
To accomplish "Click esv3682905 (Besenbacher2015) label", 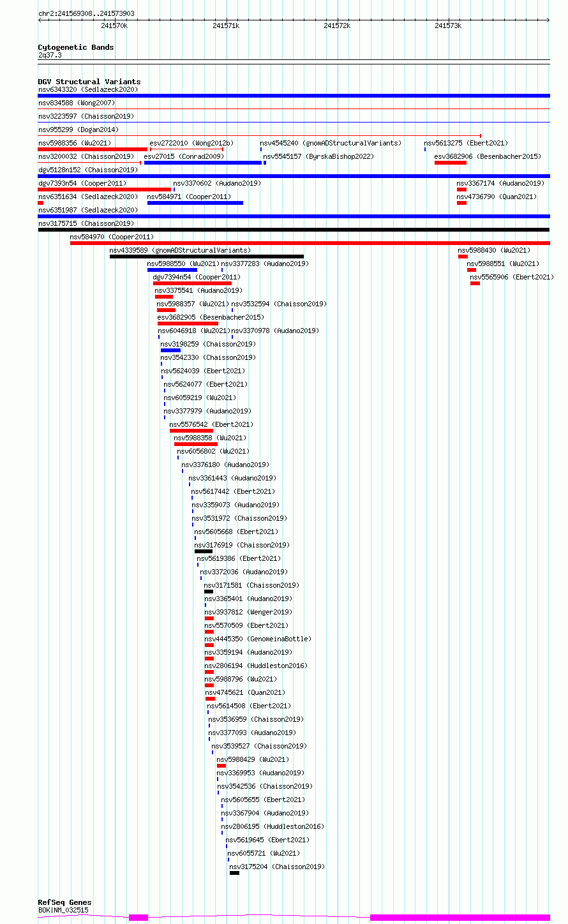I will (x=211, y=318).
